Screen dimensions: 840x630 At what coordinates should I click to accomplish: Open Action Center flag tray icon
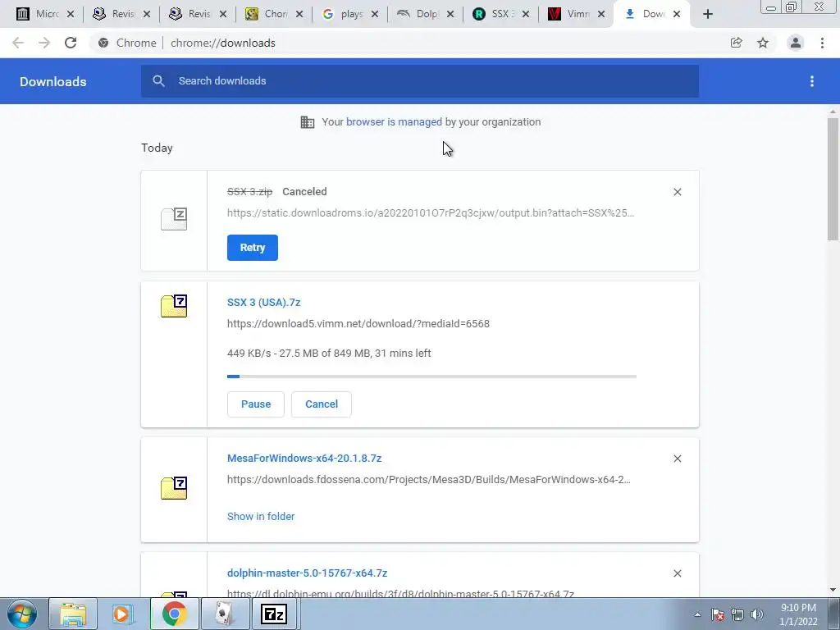[x=718, y=614]
